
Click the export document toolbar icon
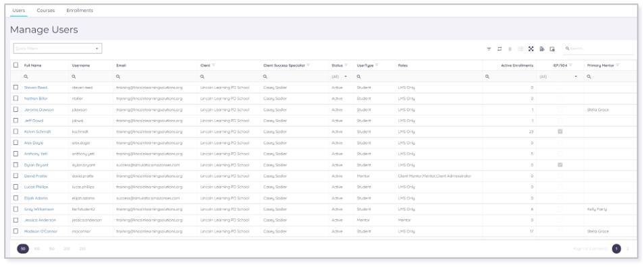[542, 49]
